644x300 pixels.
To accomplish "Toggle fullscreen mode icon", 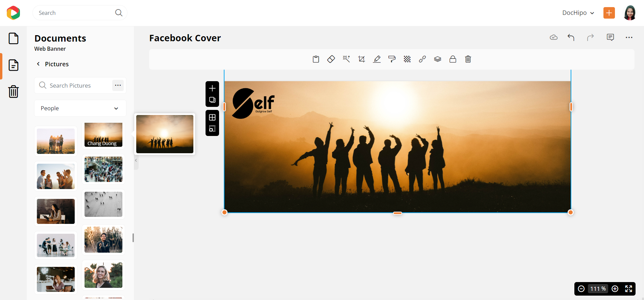I will [x=628, y=289].
